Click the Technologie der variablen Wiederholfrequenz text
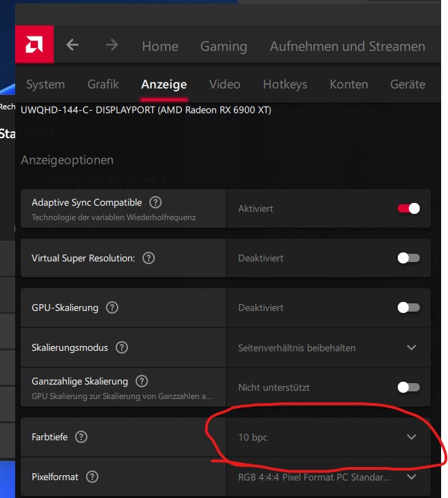 (114, 217)
